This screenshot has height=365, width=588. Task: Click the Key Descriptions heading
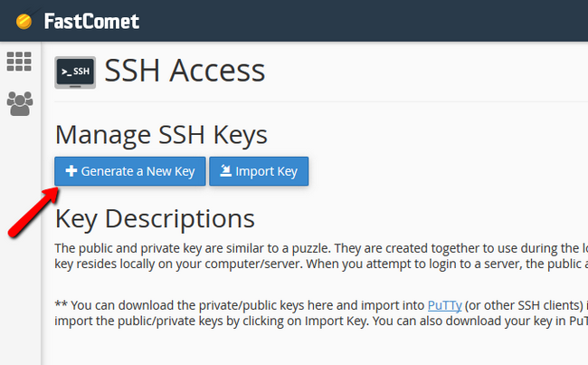(155, 219)
